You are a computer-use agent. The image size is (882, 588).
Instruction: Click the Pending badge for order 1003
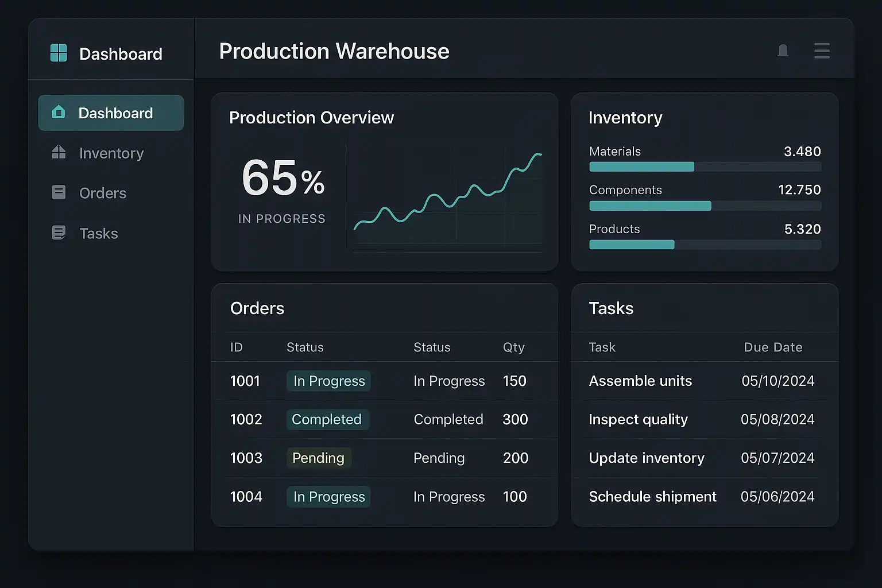[318, 458]
